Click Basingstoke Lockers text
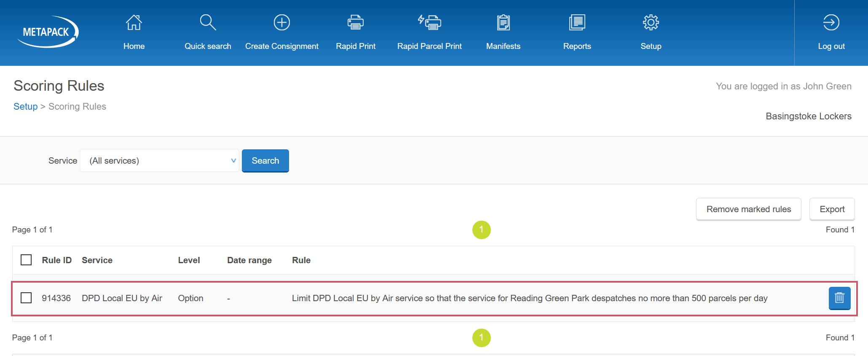 (809, 116)
